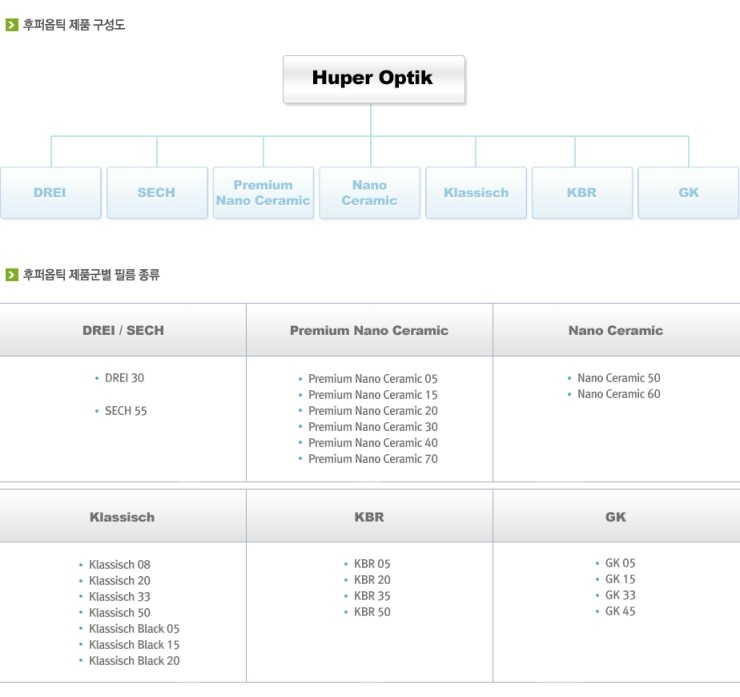This screenshot has height=697, width=740.
Task: Open the Premium Nano Ceramic diagram box
Action: 263,193
